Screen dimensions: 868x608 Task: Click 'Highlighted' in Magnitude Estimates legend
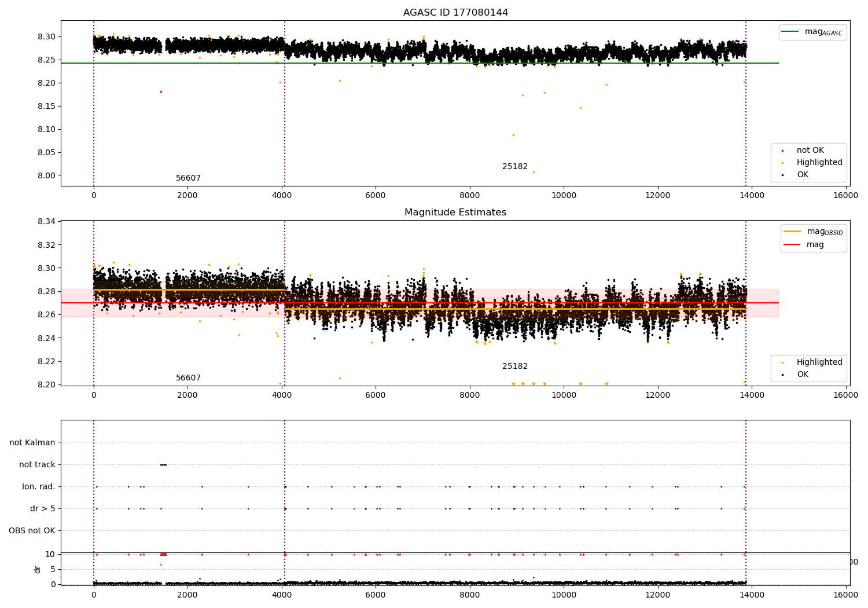coord(819,362)
